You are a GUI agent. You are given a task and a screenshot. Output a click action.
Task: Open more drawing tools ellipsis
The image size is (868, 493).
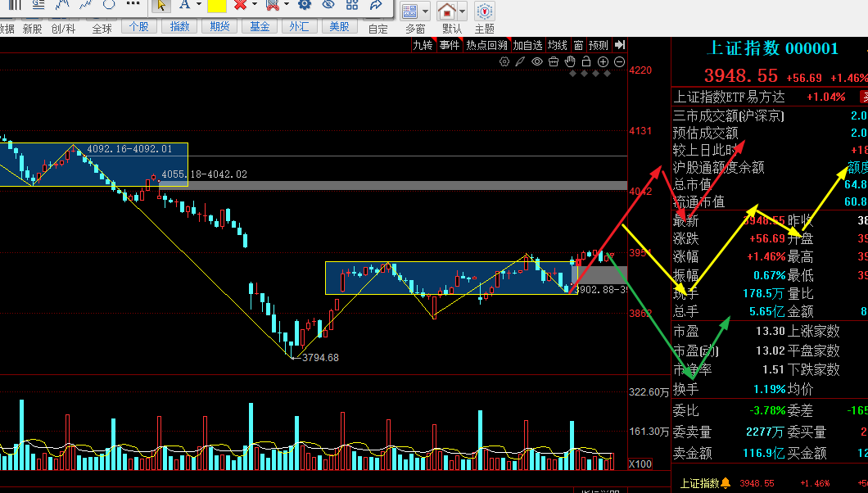(x=133, y=4)
